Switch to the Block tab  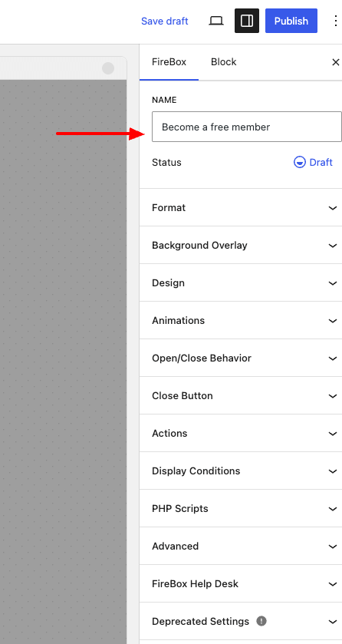coord(223,62)
